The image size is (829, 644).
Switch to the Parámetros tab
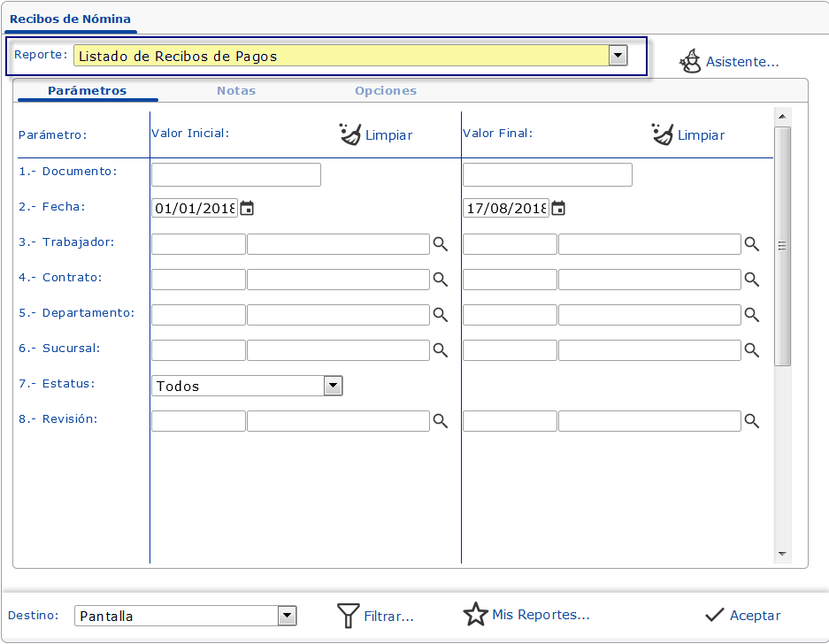88,90
